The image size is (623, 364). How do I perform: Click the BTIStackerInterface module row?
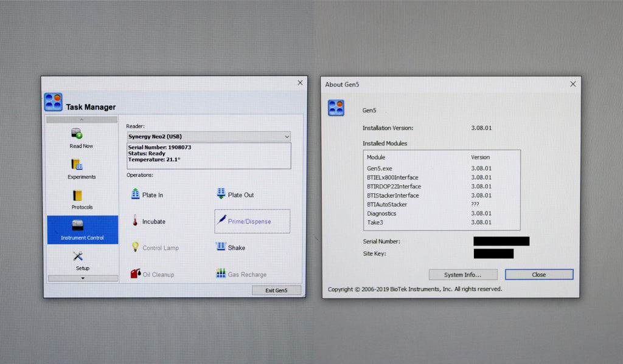pos(442,195)
